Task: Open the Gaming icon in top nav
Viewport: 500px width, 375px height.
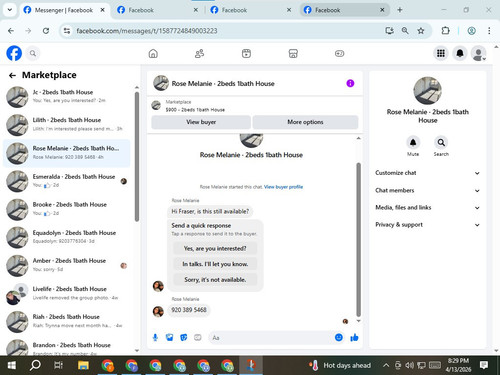Action: coord(339,53)
